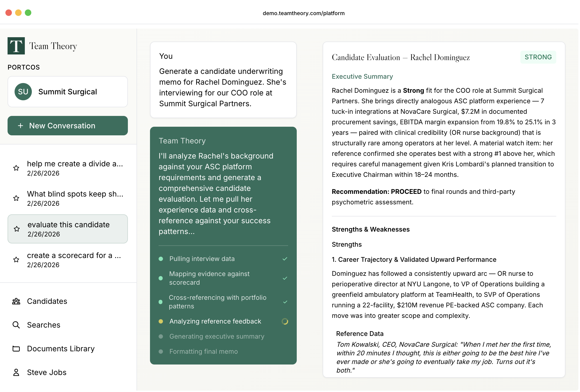
Task: Click the Steve Jobs user icon
Action: [x=16, y=373]
